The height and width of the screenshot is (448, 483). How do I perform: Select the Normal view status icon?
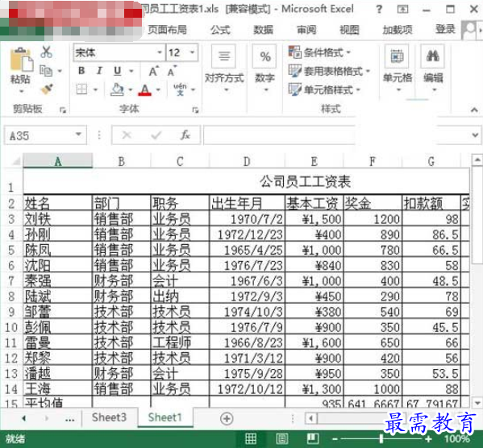pyautogui.click(x=251, y=438)
